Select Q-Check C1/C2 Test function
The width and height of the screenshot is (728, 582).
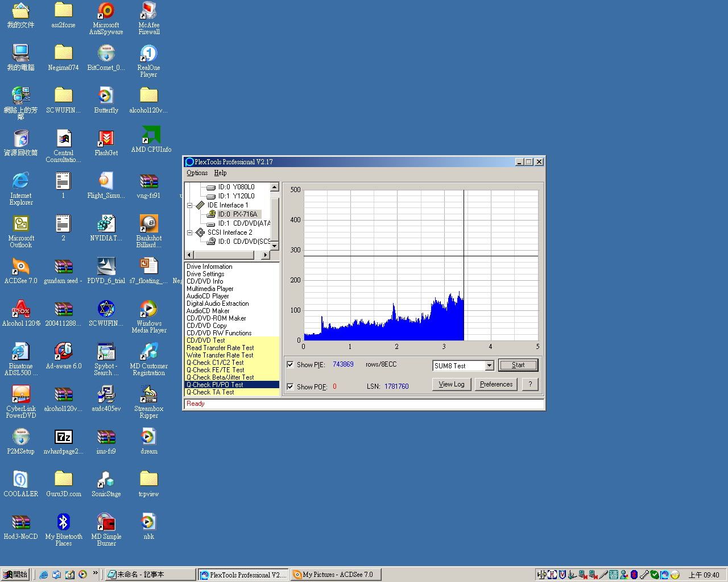coord(232,363)
